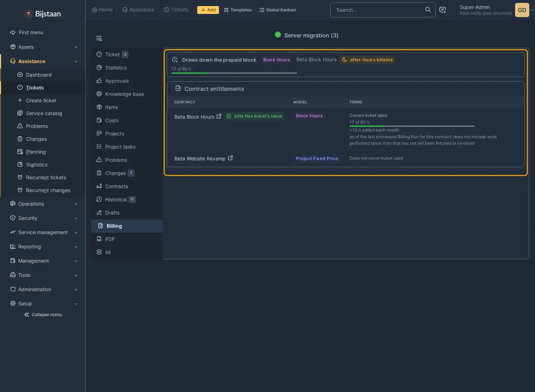Expand the Setup menu section

pyautogui.click(x=43, y=304)
